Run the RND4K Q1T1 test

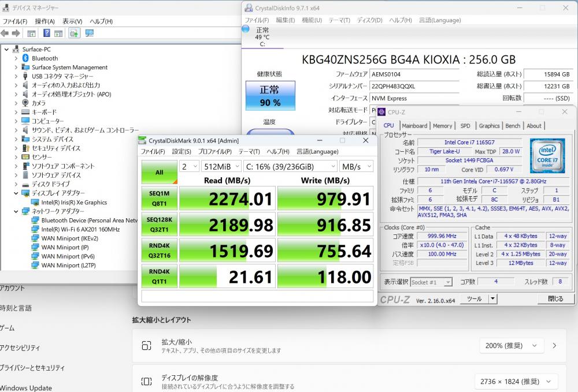tap(160, 277)
